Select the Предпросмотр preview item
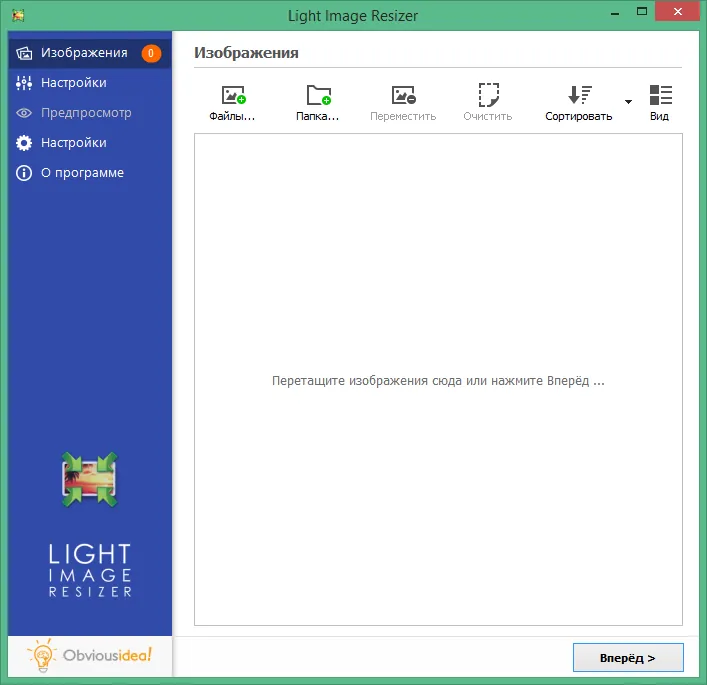The height and width of the screenshot is (685, 707). pos(90,113)
